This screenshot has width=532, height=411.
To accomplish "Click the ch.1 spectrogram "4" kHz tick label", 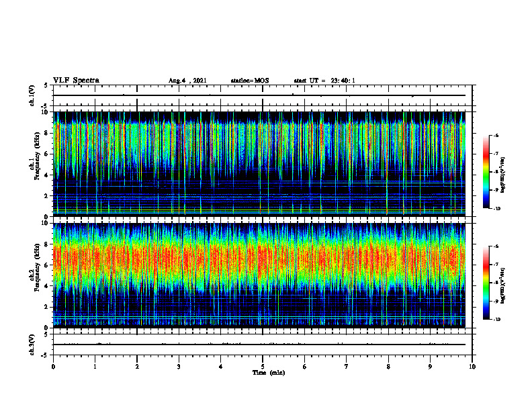I will [47, 175].
